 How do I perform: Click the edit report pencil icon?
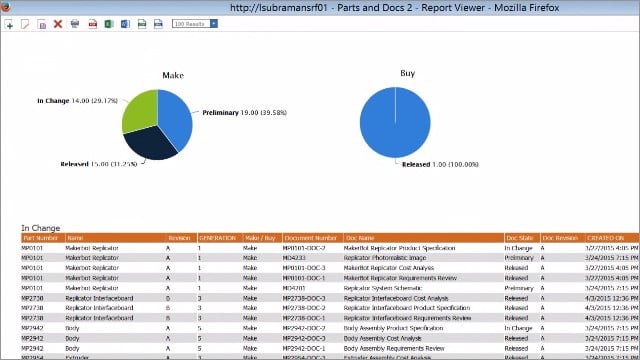pos(25,24)
